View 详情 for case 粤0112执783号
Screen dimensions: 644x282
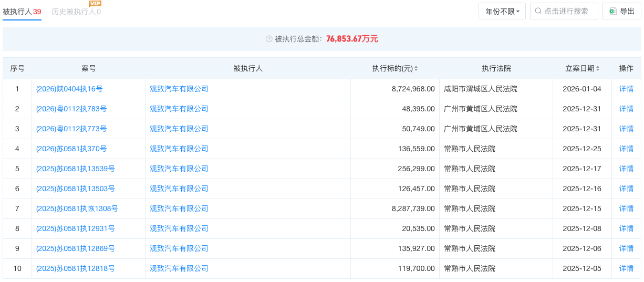point(626,109)
